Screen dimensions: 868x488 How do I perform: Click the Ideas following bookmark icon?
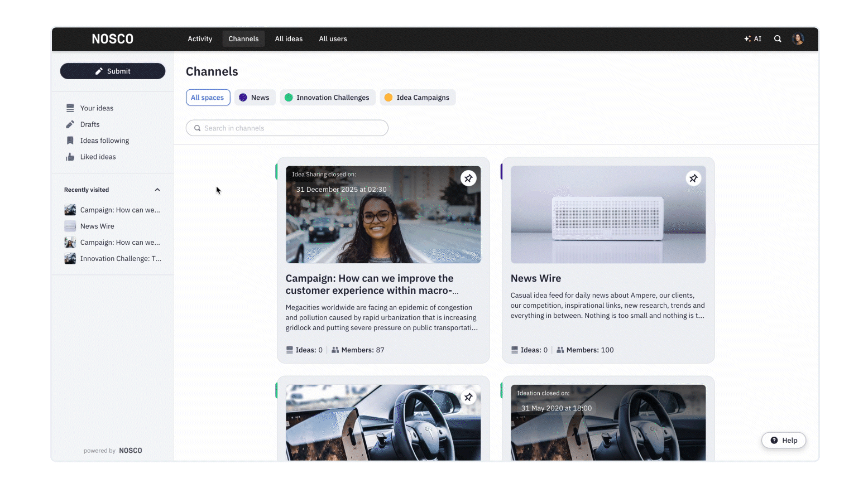[x=70, y=141]
